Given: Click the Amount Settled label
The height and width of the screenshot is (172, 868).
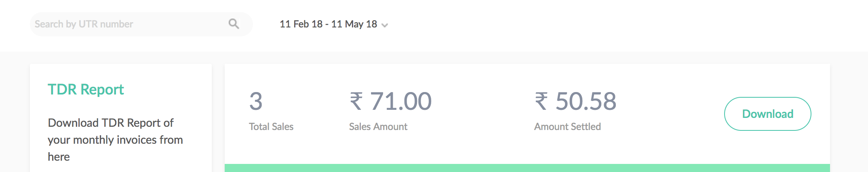Looking at the screenshot, I should click(x=567, y=127).
